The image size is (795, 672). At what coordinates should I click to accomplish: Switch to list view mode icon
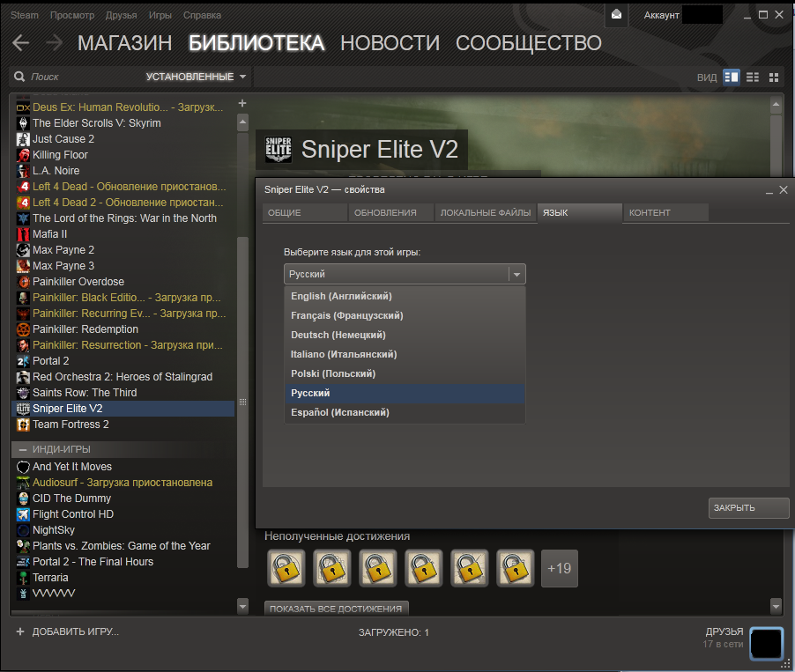coord(753,77)
